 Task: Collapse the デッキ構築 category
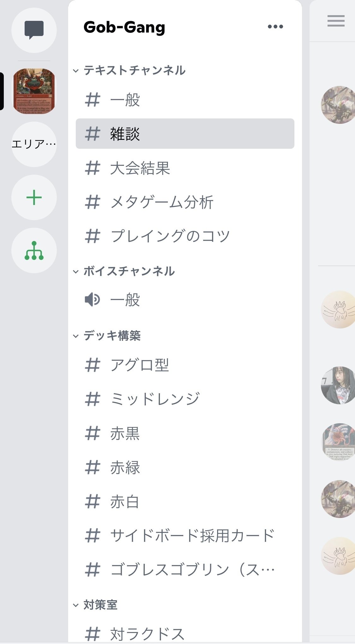pos(107,336)
